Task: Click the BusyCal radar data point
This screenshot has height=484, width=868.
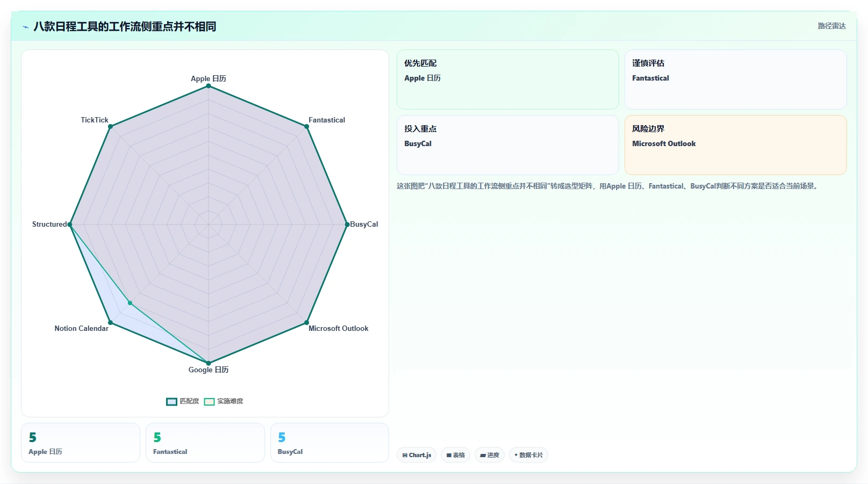Action: (347, 225)
